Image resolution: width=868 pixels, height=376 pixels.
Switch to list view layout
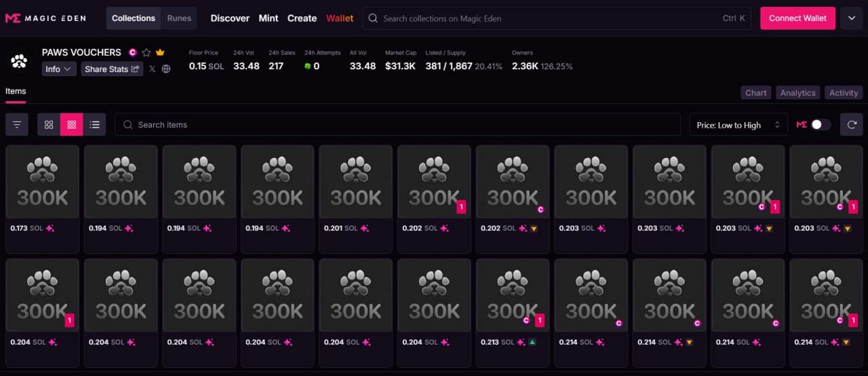[94, 125]
